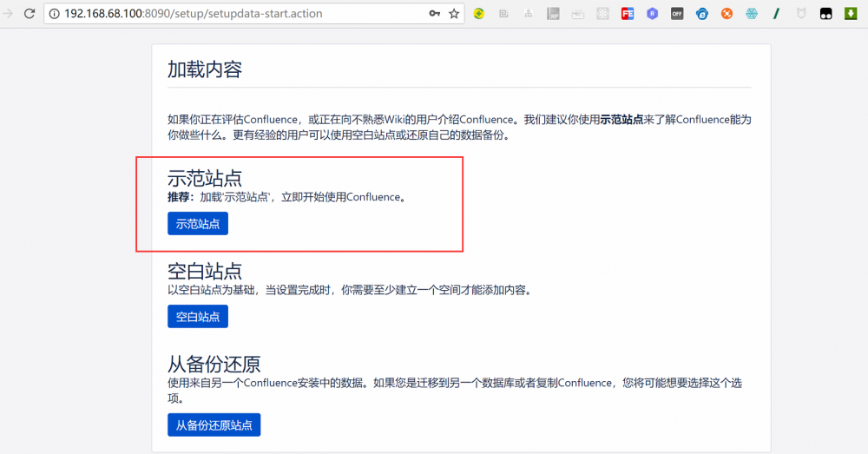Open the green download arrow extension icon
This screenshot has height=454, width=868.
pos(851,14)
